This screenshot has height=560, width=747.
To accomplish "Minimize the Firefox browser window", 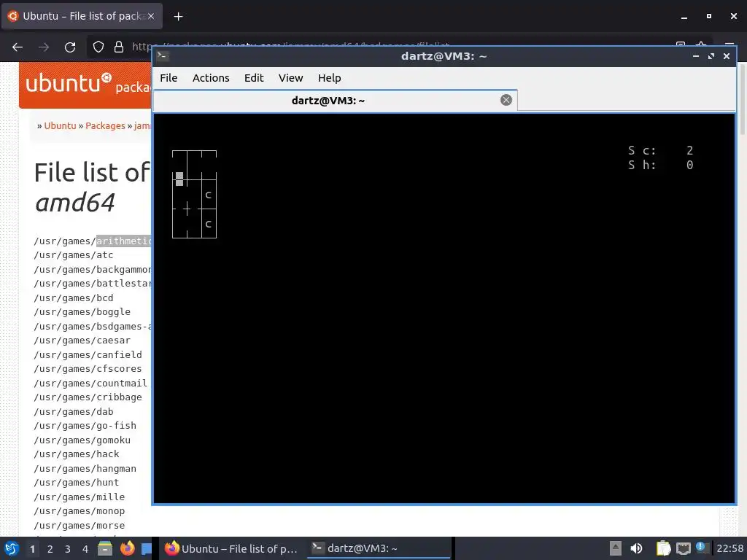I will click(684, 16).
